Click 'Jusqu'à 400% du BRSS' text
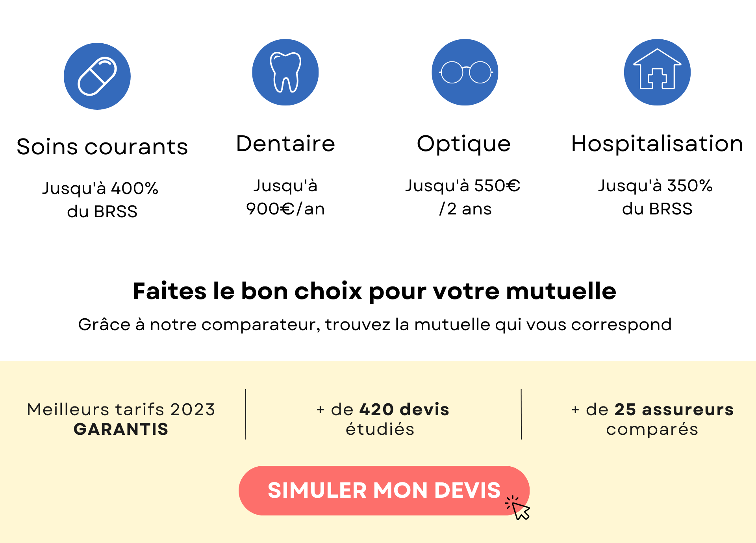The width and height of the screenshot is (756, 543). [101, 200]
